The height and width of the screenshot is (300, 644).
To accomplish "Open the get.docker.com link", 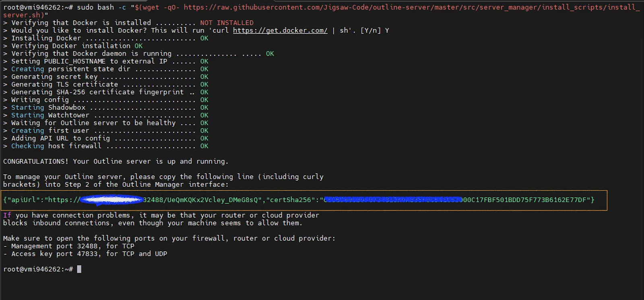I will (280, 31).
